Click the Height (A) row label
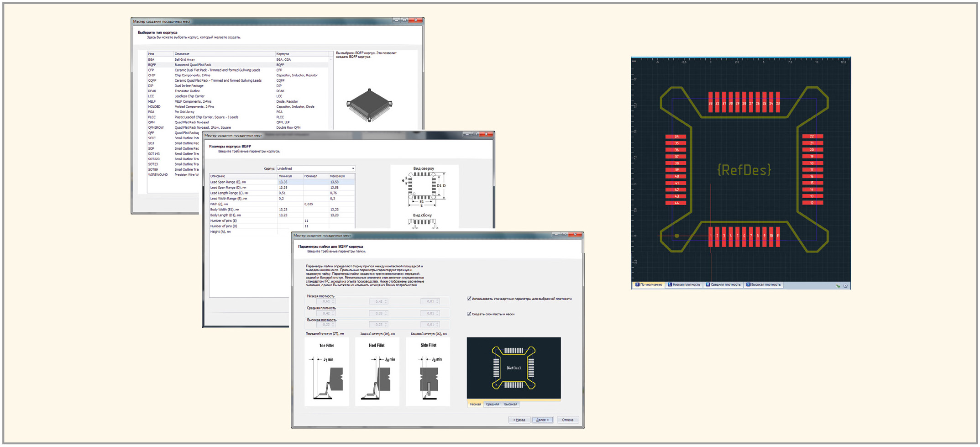The width and height of the screenshot is (980, 447). 220,232
